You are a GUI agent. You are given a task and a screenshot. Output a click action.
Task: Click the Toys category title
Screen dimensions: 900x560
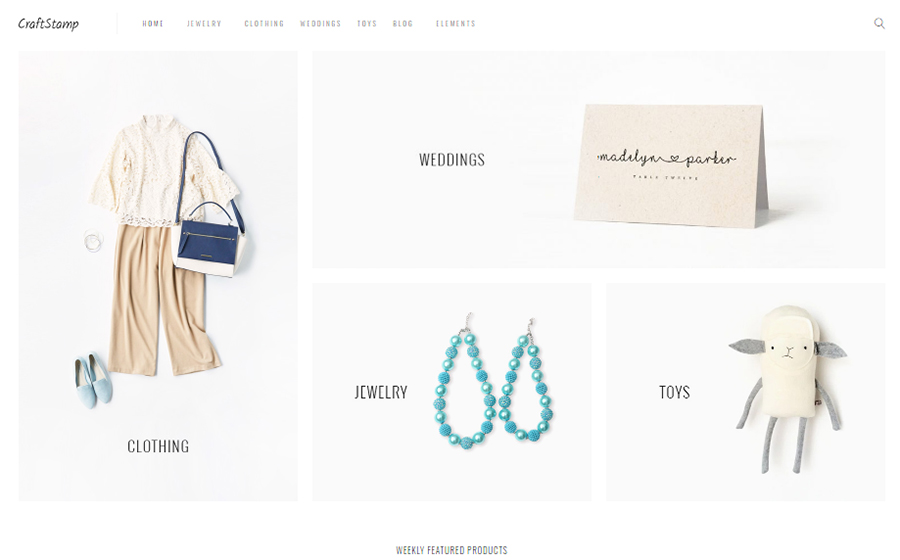674,392
